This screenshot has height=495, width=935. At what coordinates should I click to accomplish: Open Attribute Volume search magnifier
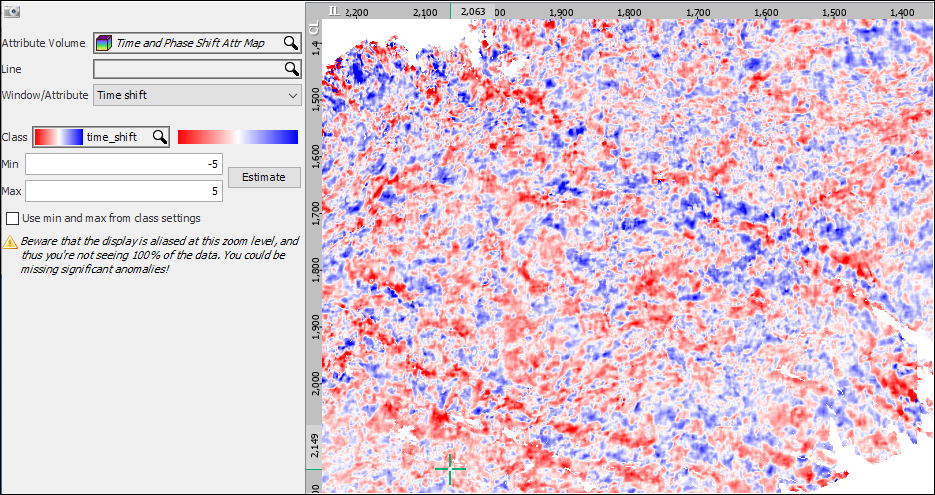click(290, 43)
